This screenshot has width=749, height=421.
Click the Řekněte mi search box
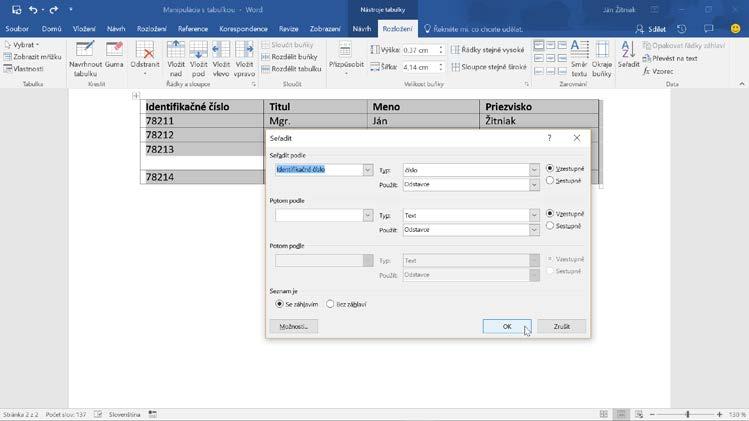473,29
